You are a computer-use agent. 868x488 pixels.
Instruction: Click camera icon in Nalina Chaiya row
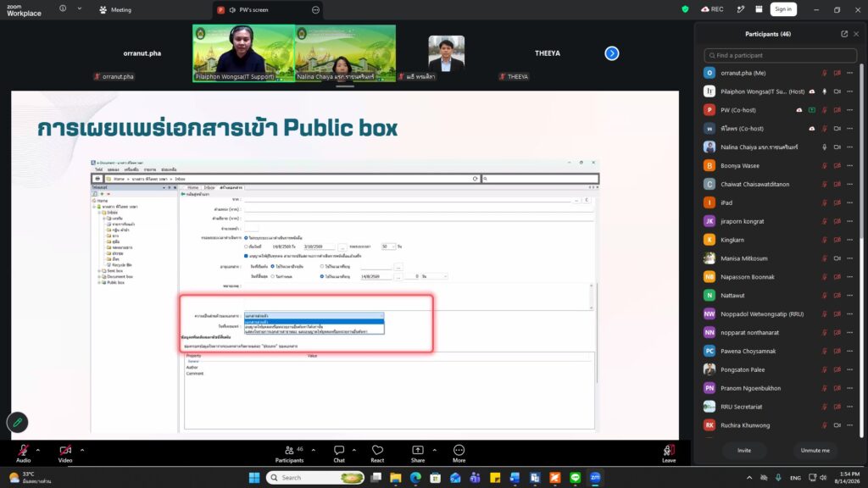(837, 147)
